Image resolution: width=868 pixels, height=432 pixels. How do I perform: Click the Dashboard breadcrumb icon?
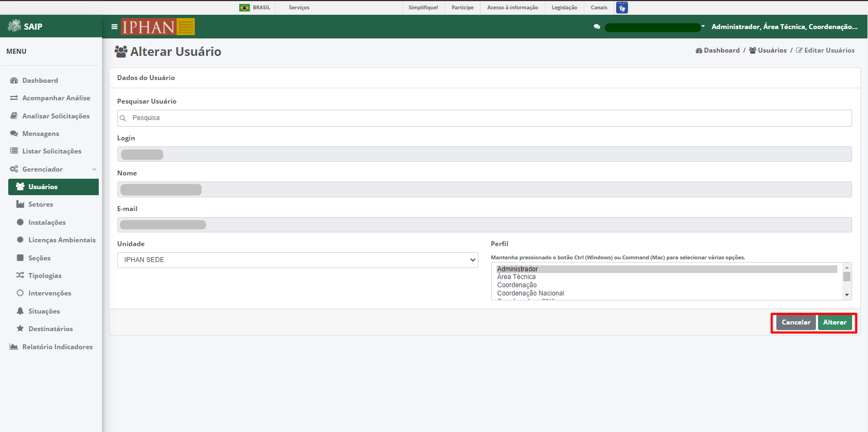[699, 50]
